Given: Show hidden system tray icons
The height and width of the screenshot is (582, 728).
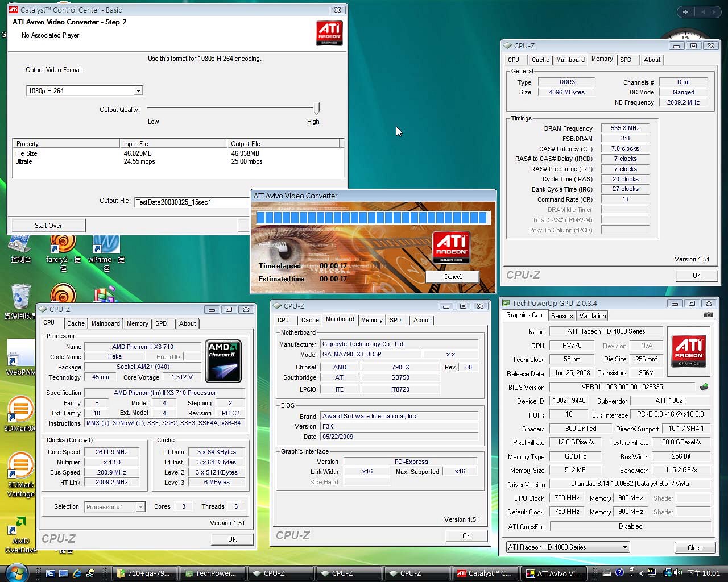Looking at the screenshot, I should 641,573.
